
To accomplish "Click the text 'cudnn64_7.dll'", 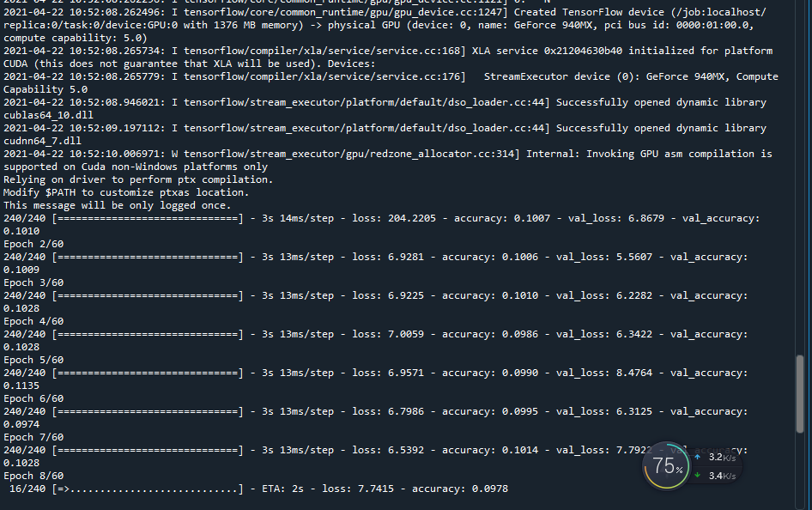I will (42, 141).
